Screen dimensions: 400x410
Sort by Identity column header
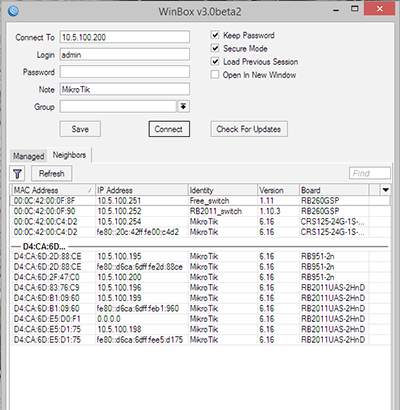(x=223, y=190)
